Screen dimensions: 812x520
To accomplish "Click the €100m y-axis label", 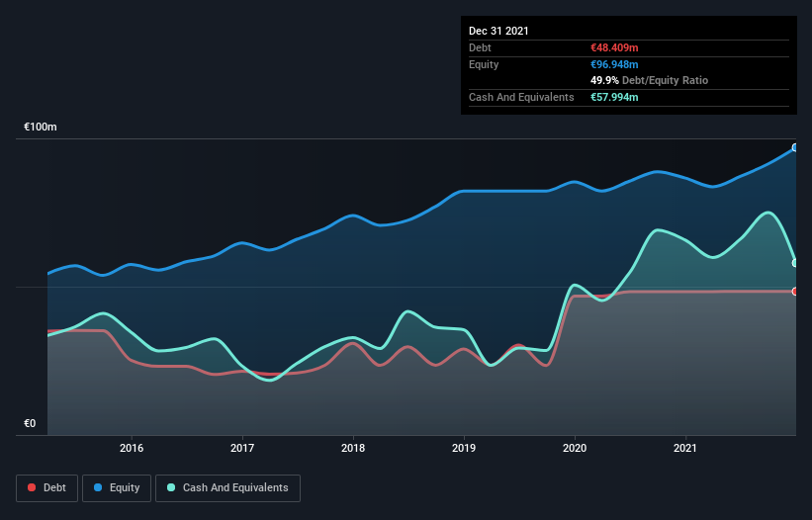I will pyautogui.click(x=41, y=127).
